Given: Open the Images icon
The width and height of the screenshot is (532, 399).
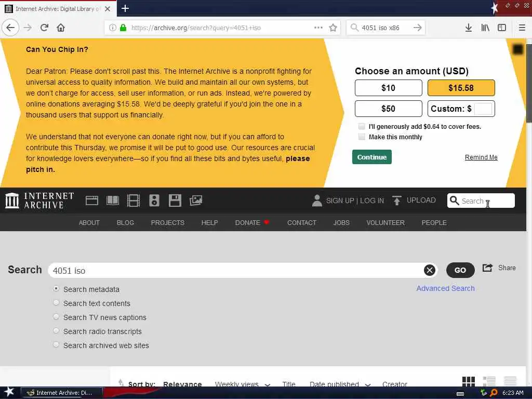Looking at the screenshot, I should click(196, 201).
